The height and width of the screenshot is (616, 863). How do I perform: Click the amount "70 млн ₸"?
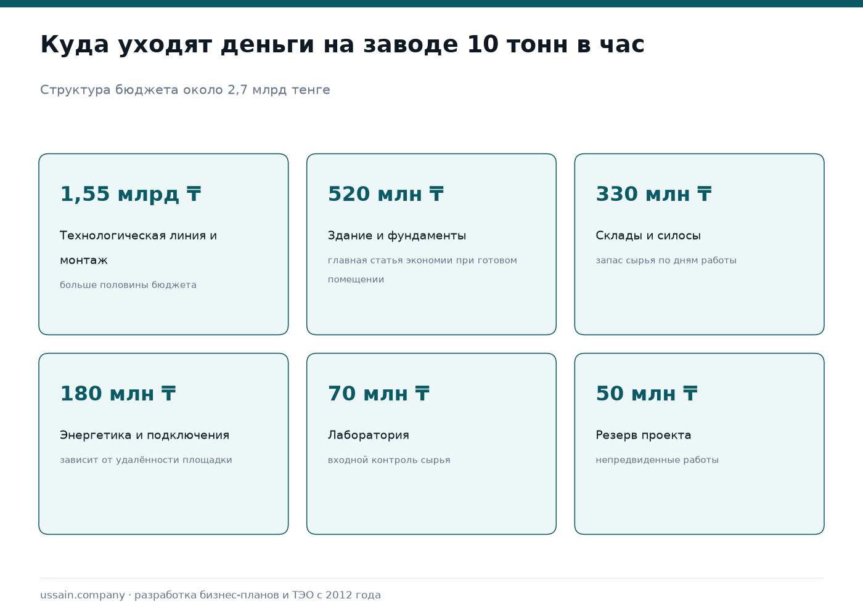pyautogui.click(x=379, y=394)
